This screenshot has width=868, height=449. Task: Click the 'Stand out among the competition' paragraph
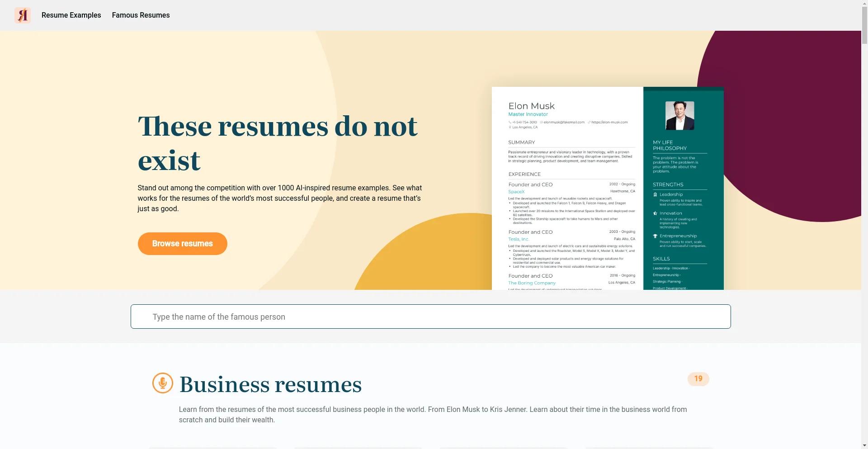280,198
